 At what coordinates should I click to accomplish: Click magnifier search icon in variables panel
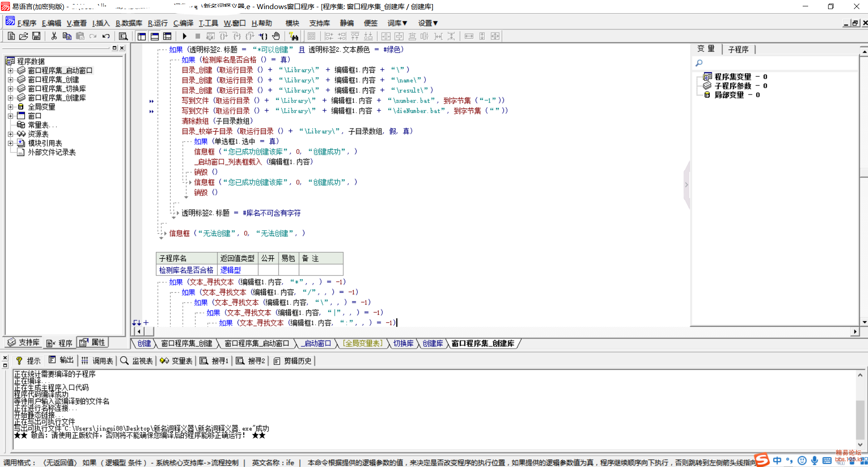[699, 63]
